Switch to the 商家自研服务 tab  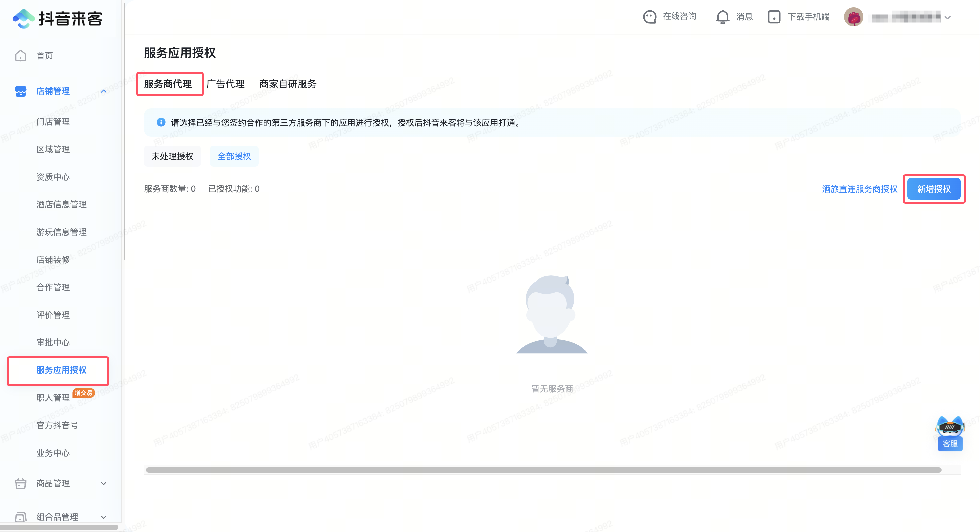coord(288,84)
